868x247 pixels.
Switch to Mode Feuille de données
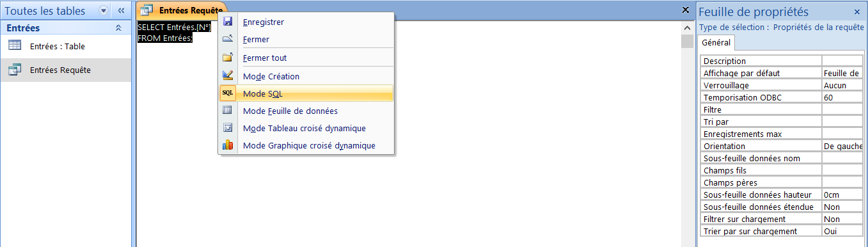coord(306,111)
